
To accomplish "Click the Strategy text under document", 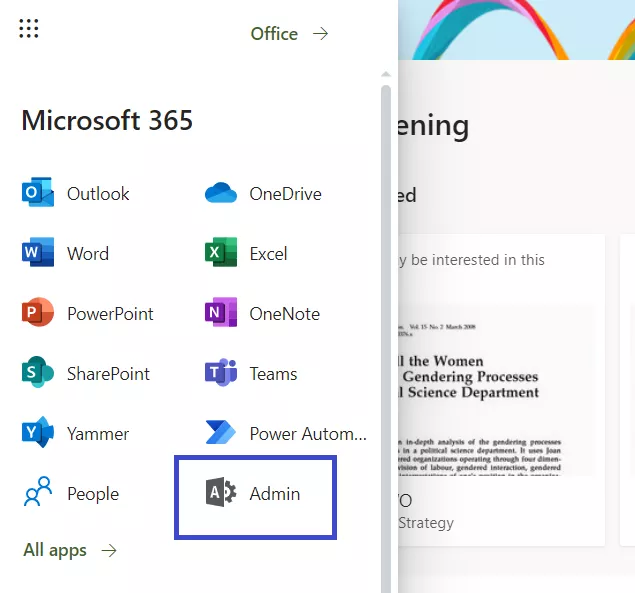I will [426, 523].
